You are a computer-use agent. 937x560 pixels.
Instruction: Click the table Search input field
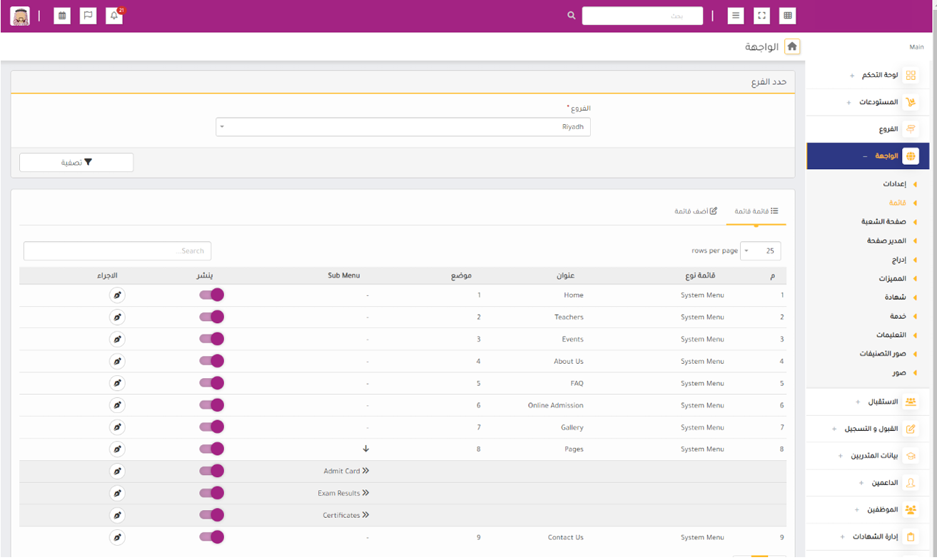point(117,251)
